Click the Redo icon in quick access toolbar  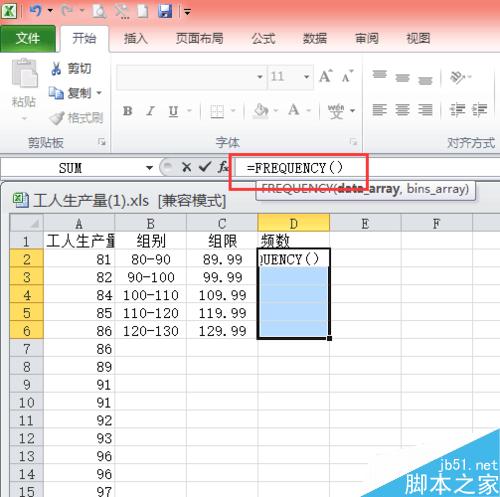68,11
